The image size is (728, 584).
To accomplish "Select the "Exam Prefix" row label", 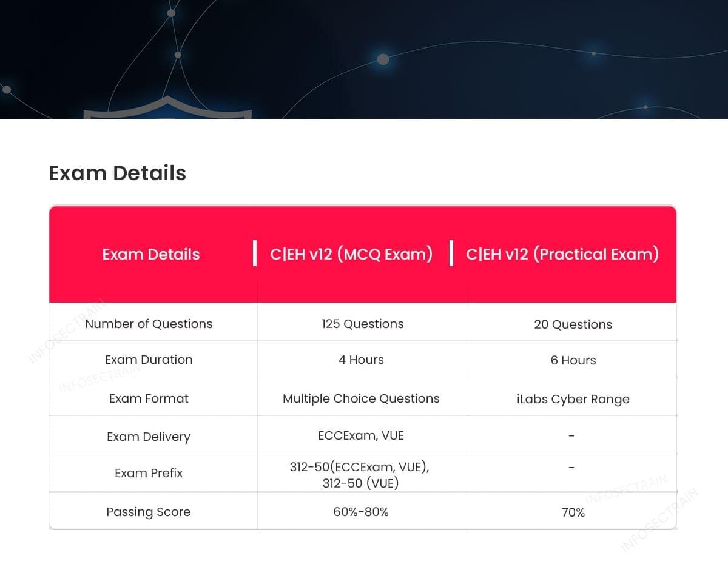I will click(149, 473).
